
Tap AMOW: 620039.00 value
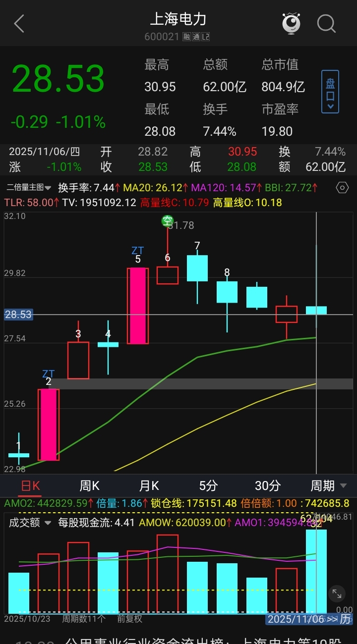tap(186, 523)
